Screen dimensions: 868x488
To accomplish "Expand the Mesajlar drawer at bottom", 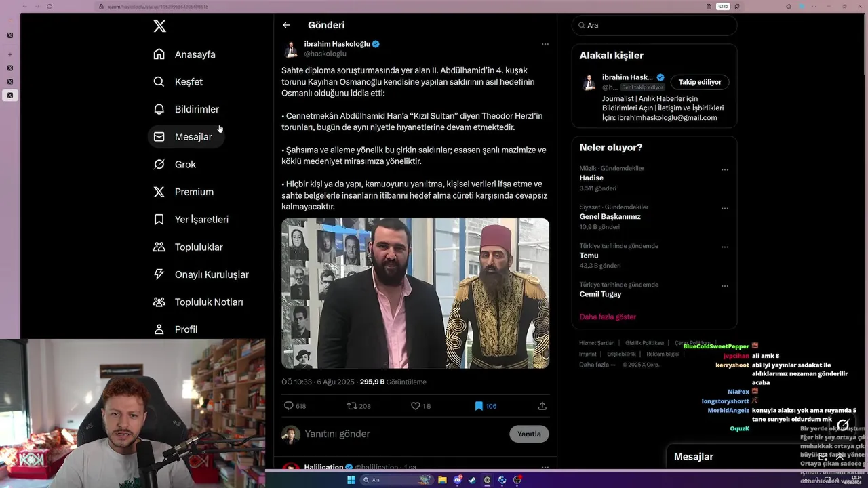I will pos(840,457).
